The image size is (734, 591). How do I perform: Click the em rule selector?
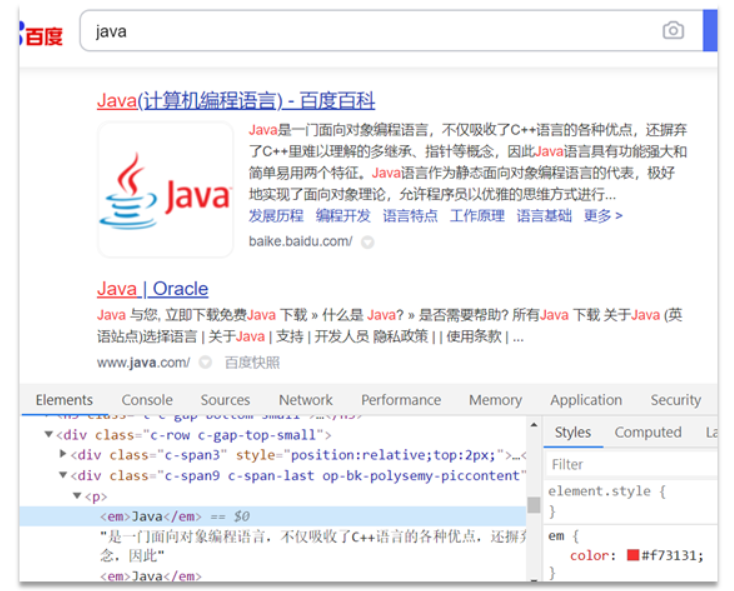[x=556, y=536]
